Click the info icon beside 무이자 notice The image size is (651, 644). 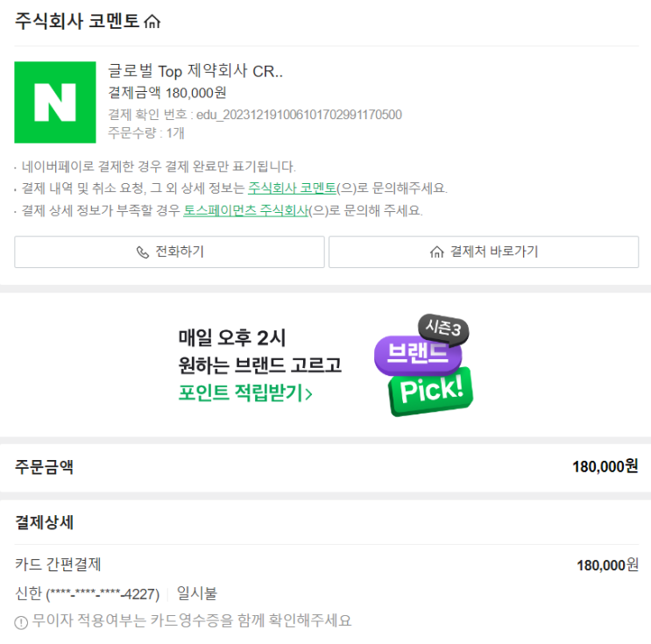21,621
